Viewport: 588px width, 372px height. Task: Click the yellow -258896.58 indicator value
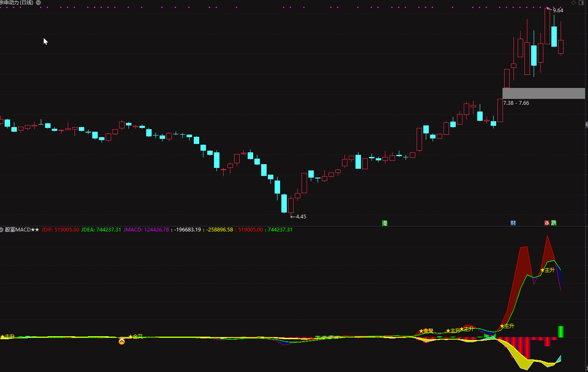219,230
